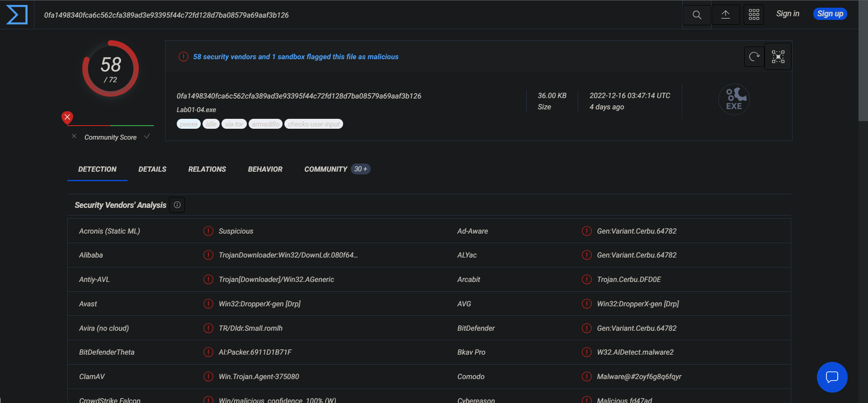Click alert icon for Ad-Aware detection
The image size is (868, 403).
coord(587,231)
